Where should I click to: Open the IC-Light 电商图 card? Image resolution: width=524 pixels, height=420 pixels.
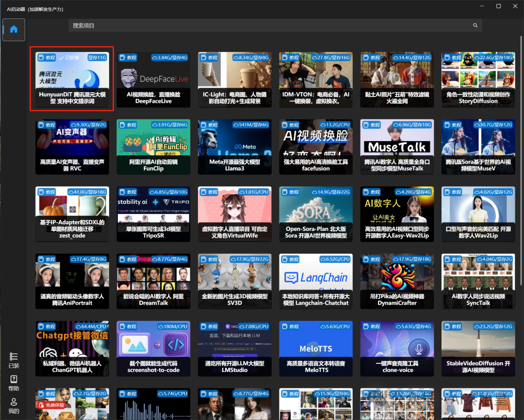235,80
